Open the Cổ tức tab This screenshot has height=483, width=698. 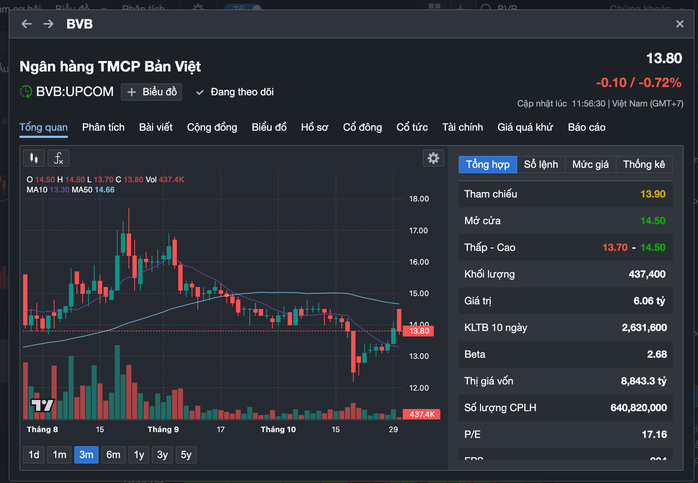(x=412, y=127)
